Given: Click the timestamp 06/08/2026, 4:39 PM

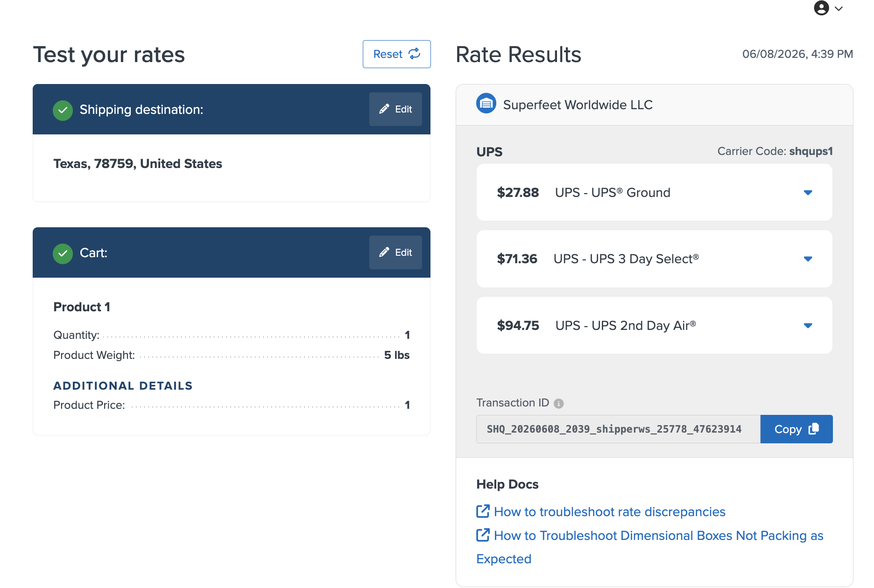Looking at the screenshot, I should tap(797, 54).
